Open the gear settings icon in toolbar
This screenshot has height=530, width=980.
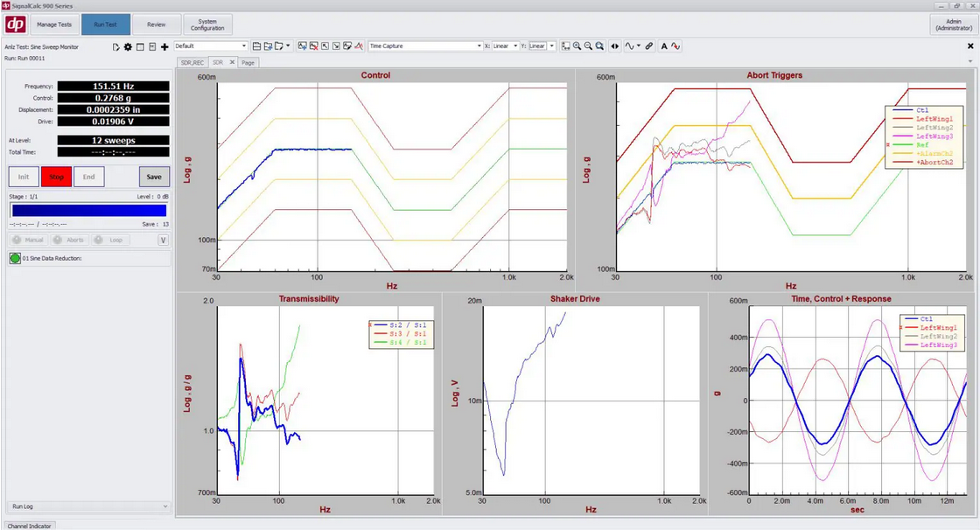(128, 46)
